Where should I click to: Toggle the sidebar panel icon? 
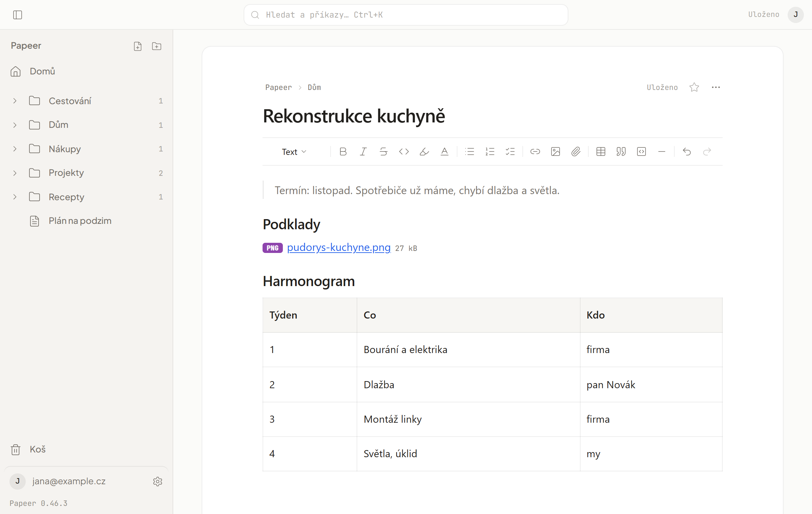18,15
